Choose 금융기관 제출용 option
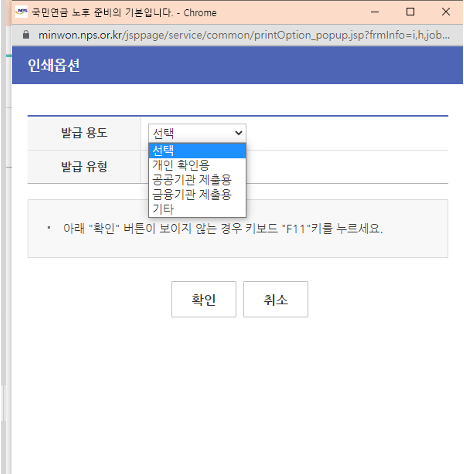This screenshot has height=474, width=464. pyautogui.click(x=197, y=194)
